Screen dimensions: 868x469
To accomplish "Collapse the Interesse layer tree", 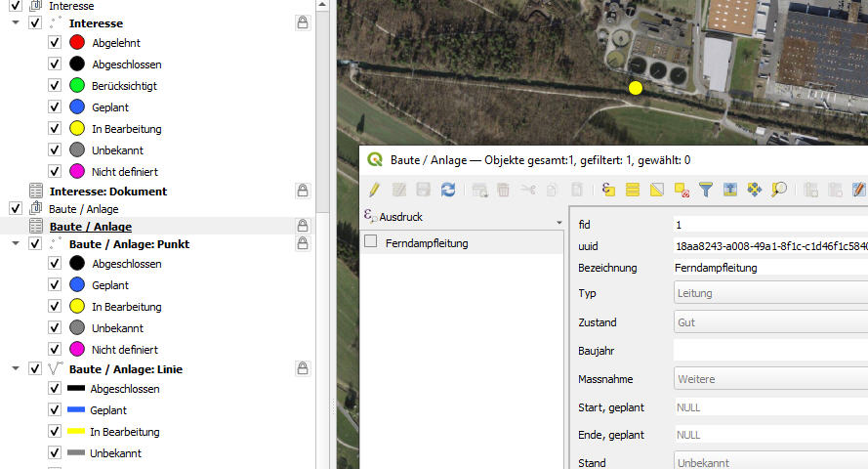I will (x=16, y=21).
